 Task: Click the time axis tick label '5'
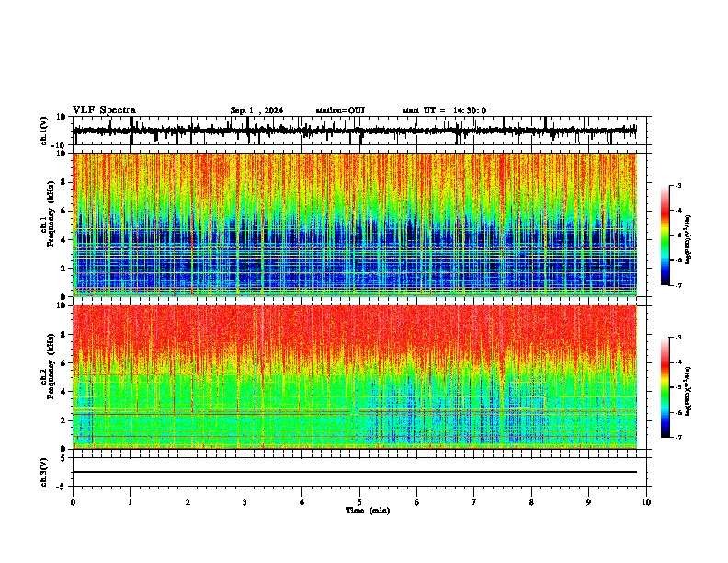tap(359, 502)
